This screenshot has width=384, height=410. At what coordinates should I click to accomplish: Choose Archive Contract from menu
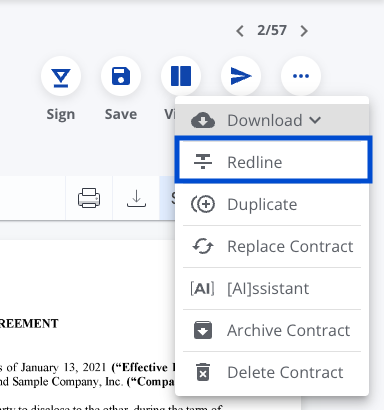coord(272,330)
